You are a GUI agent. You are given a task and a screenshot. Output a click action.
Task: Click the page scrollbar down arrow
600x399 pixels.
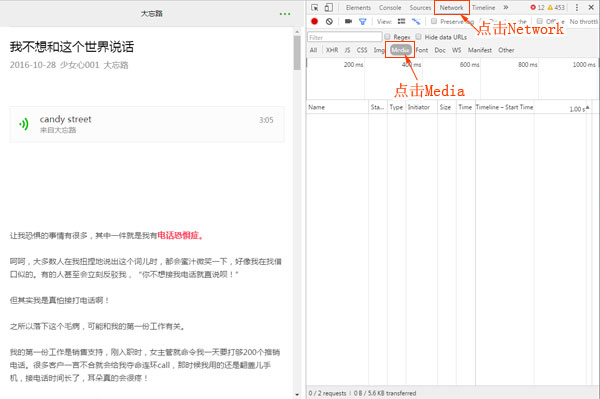[297, 394]
